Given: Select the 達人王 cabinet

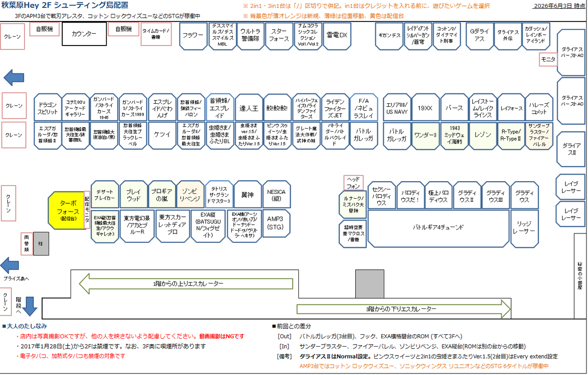Looking at the screenshot, I should pyautogui.click(x=249, y=108).
